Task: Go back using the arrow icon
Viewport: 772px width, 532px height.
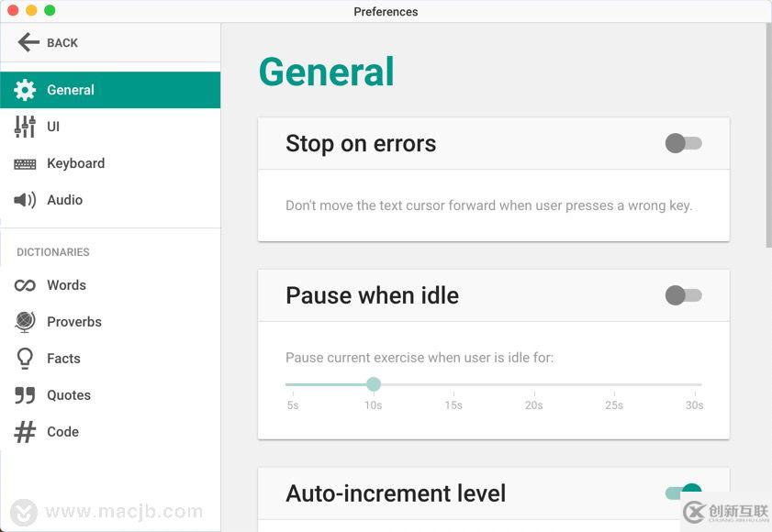Action: pyautogui.click(x=28, y=42)
